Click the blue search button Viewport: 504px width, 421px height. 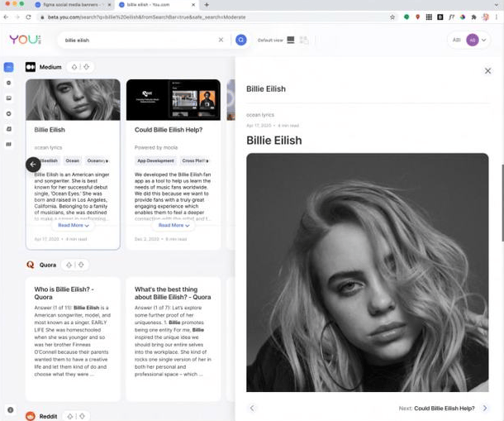click(241, 40)
